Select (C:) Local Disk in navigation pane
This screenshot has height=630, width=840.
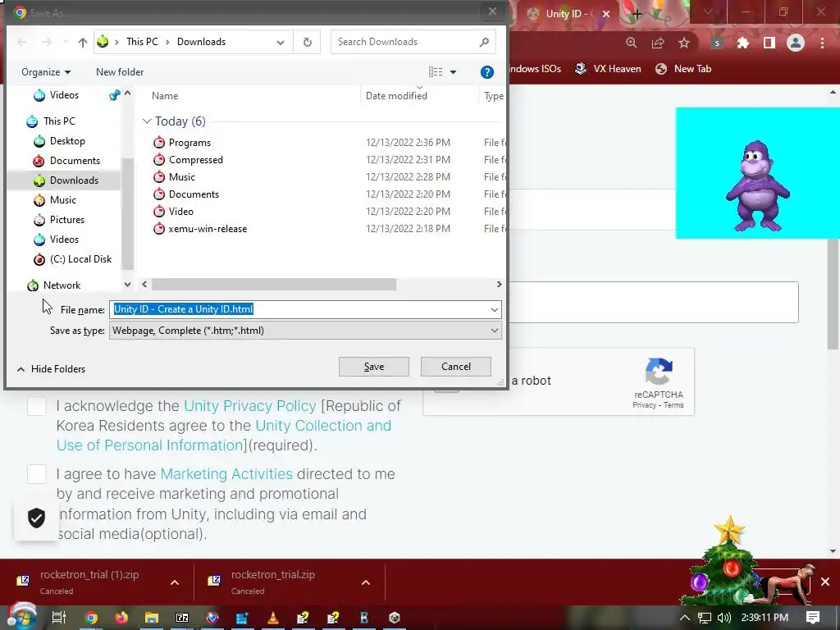click(80, 259)
